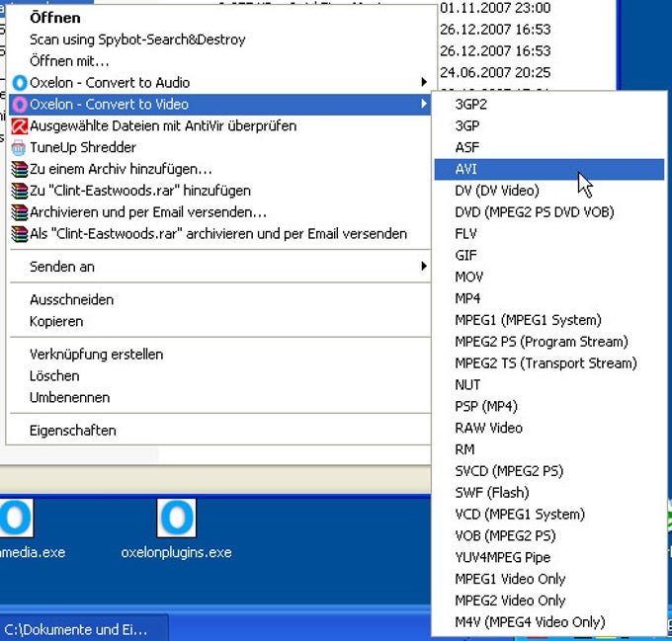Select 'Als "Clint-Eastwoods.rar" archivieren und per Email versenden'
Image resolution: width=672 pixels, height=641 pixels.
click(218, 234)
